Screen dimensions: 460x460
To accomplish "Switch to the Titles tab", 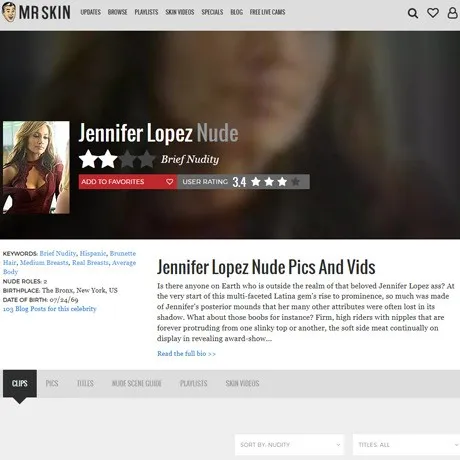I will pyautogui.click(x=85, y=383).
